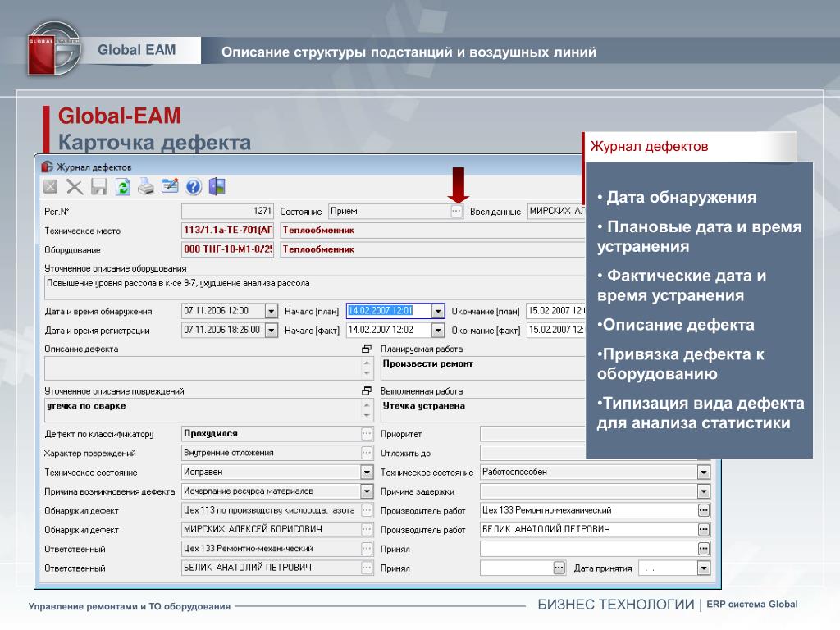Open help via blue question mark icon
The height and width of the screenshot is (630, 840).
tap(194, 186)
